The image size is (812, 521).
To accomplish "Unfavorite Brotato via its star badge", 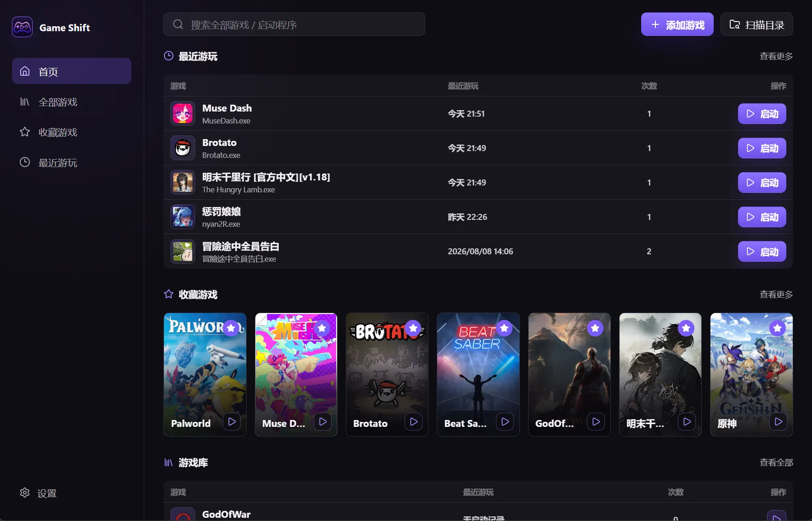I will [413, 328].
